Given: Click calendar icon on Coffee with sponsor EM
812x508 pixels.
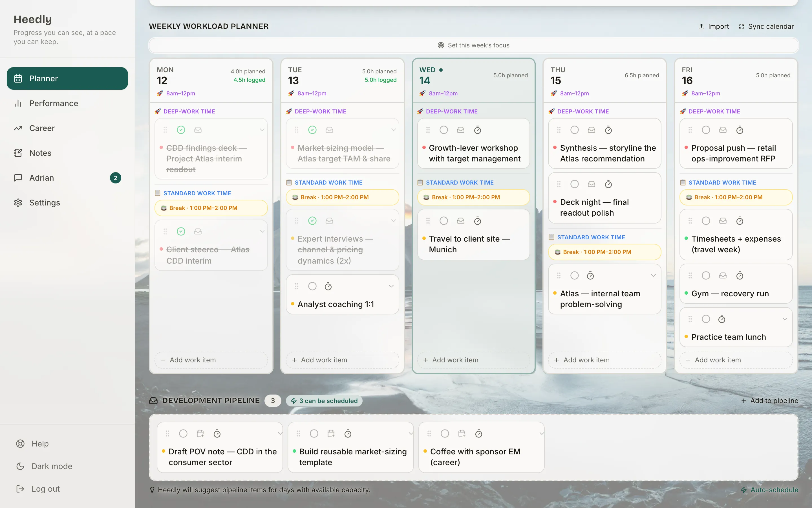Looking at the screenshot, I should pyautogui.click(x=462, y=434).
